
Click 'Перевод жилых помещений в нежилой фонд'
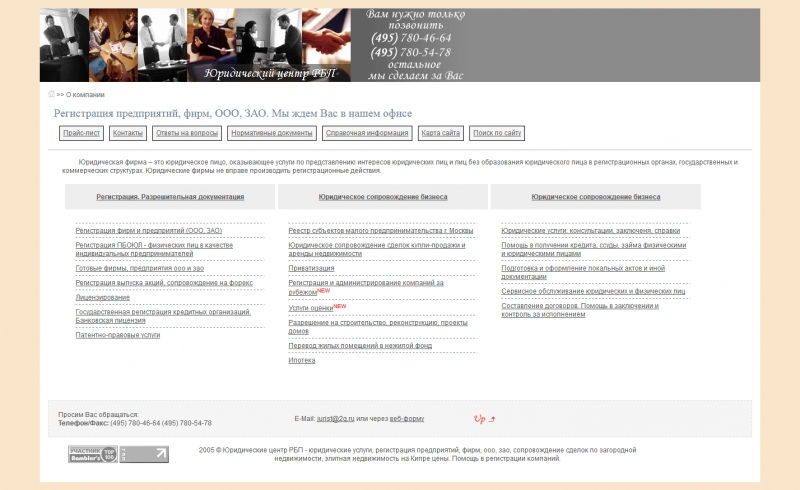tap(360, 346)
